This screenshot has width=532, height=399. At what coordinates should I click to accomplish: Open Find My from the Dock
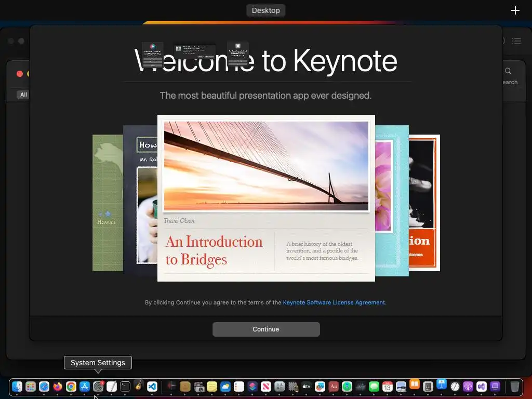347,387
